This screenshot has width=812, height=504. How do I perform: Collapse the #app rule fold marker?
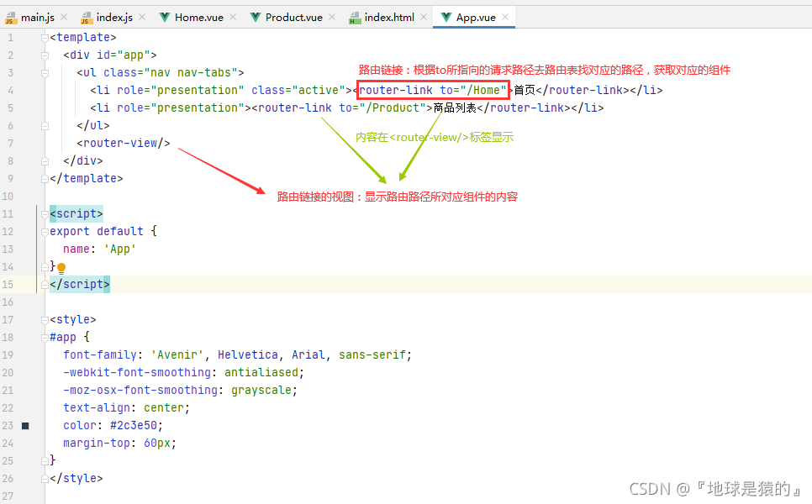[45, 338]
